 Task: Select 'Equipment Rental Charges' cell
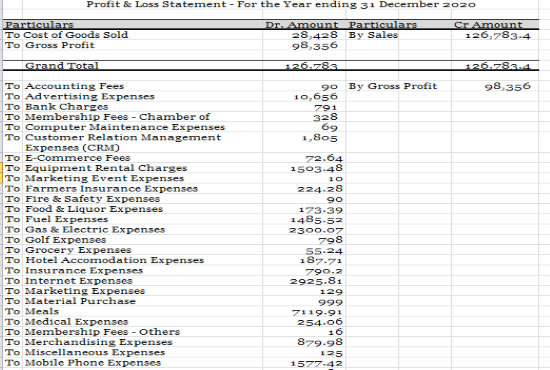[106, 168]
